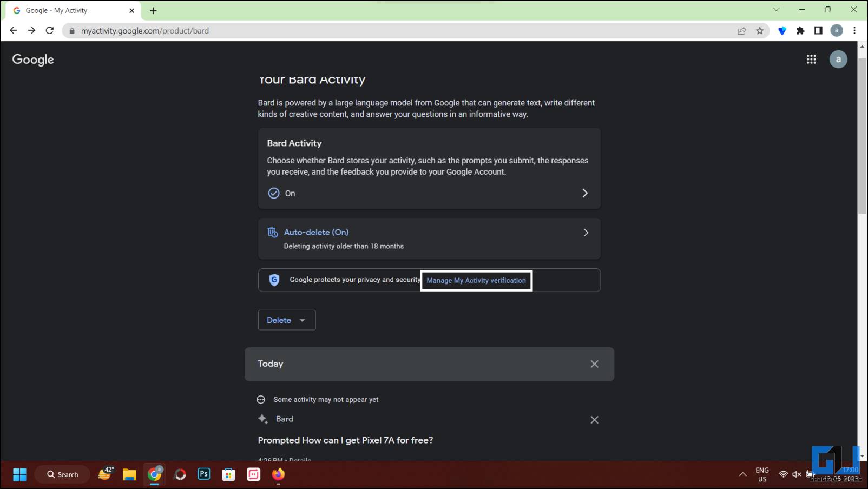
Task: Open the Delete dropdown button
Action: pos(287,320)
